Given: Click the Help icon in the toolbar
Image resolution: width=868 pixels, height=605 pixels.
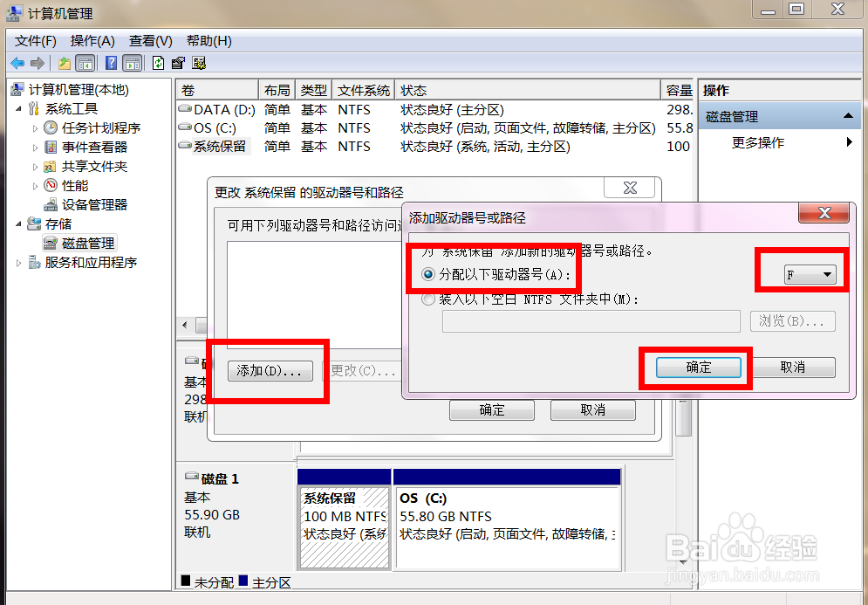Looking at the screenshot, I should (110, 63).
